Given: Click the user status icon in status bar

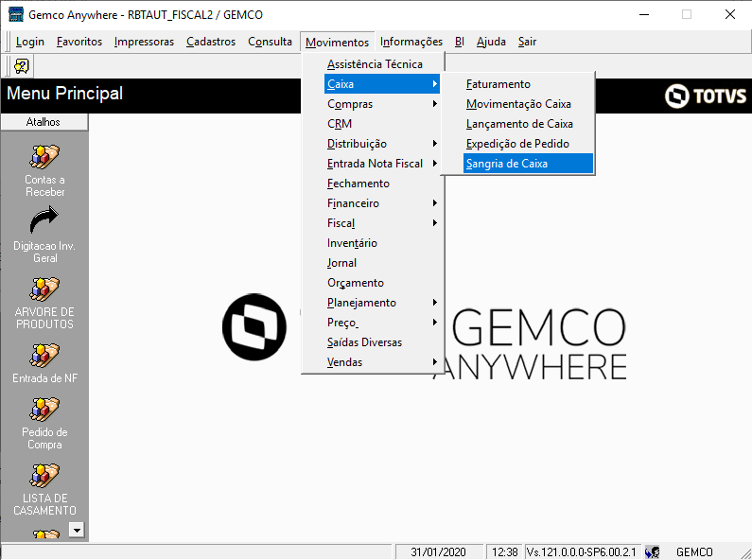Looking at the screenshot, I should [x=653, y=552].
